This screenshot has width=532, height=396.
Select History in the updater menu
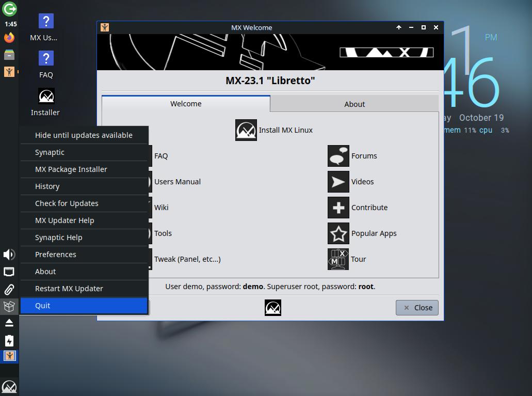[84, 186]
